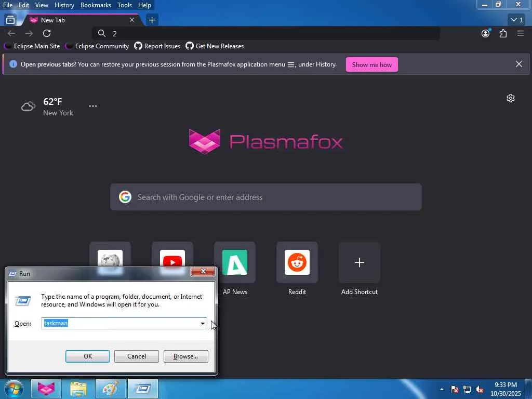The width and height of the screenshot is (532, 399).
Task: Open the Bookmarks menu
Action: pos(96,5)
